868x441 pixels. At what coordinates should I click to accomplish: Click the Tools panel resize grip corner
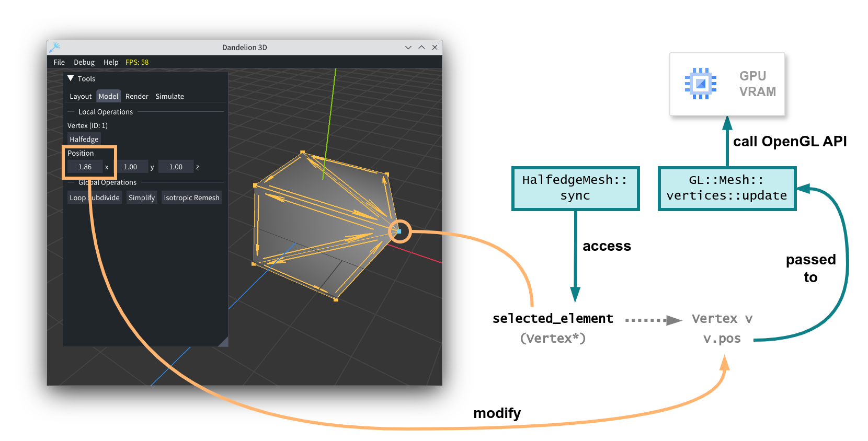tap(223, 342)
